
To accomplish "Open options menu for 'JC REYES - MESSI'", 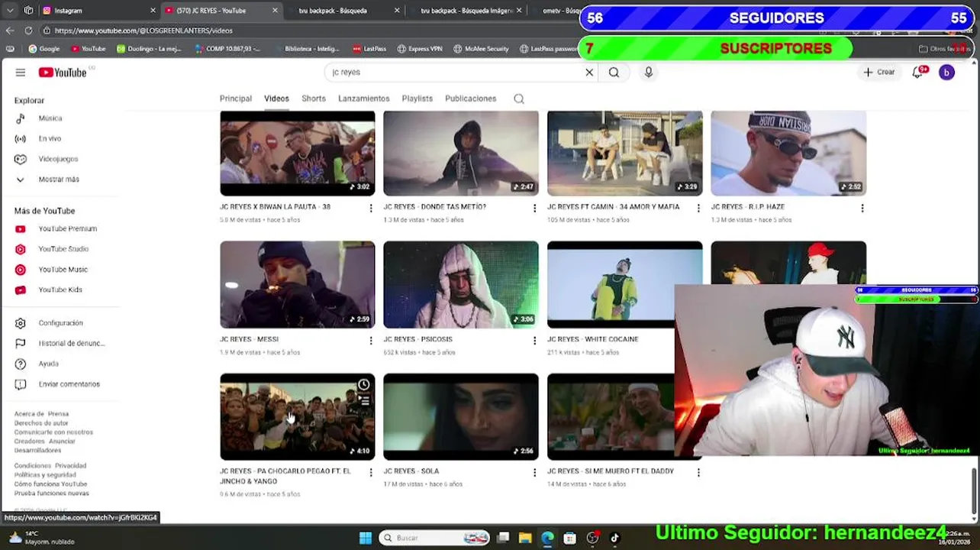I will pyautogui.click(x=371, y=340).
